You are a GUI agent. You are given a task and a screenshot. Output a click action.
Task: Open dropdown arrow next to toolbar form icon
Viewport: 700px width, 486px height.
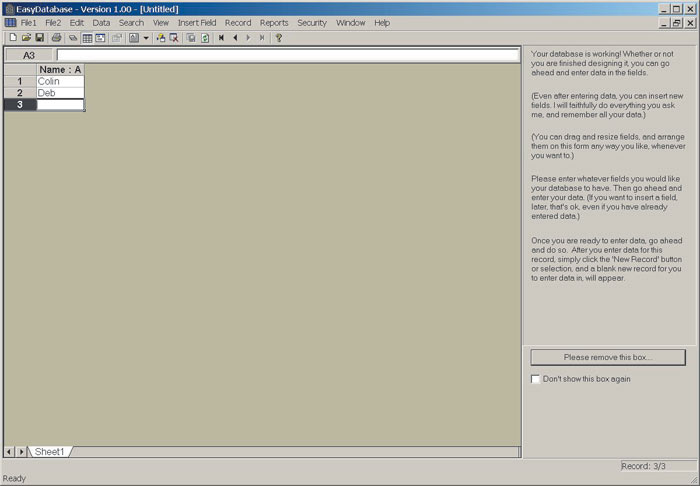146,38
